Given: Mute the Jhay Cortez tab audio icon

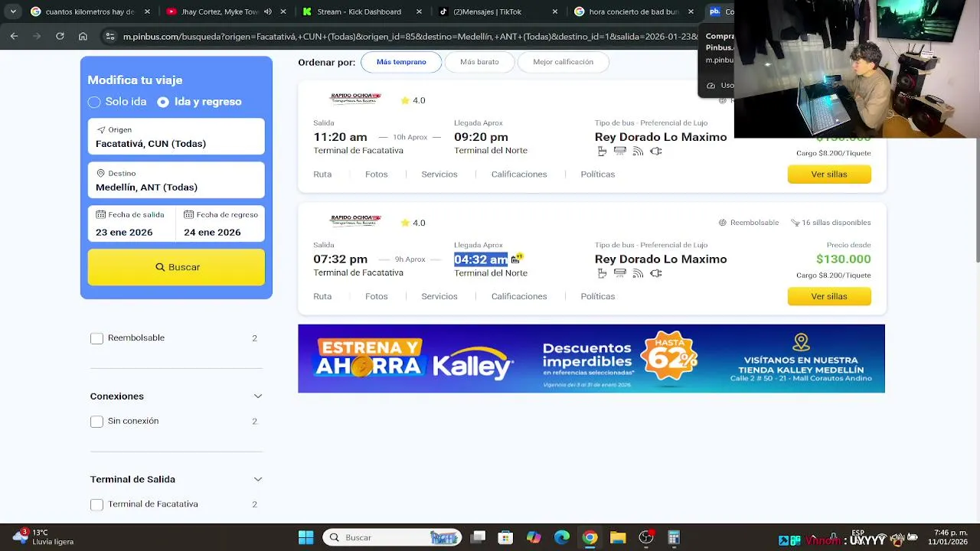Looking at the screenshot, I should click(268, 11).
